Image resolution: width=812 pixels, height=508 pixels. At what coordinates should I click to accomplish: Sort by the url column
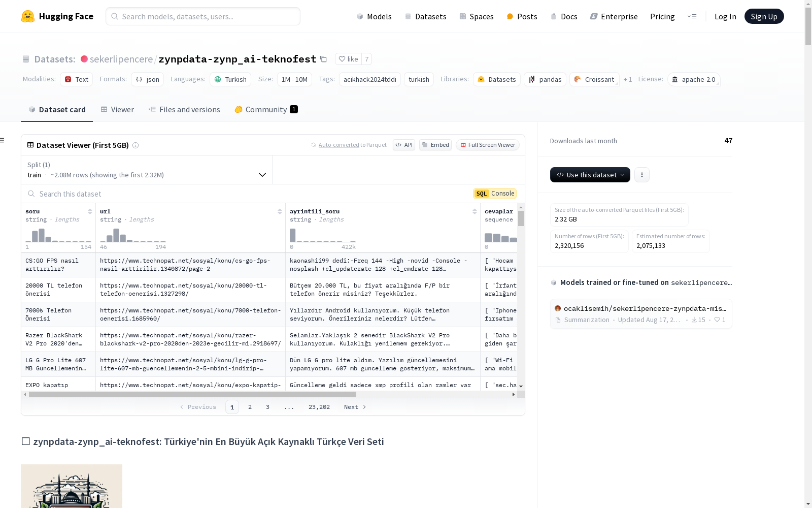280,211
